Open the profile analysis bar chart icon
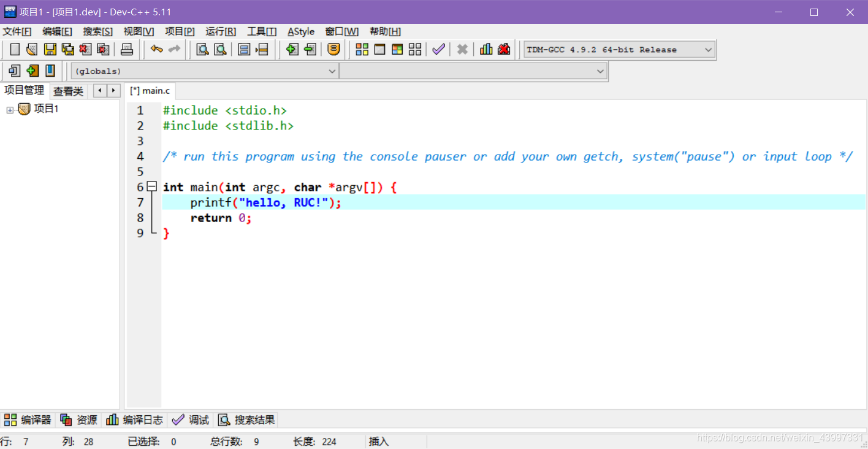Screen dimensions: 868x449 tap(486, 50)
